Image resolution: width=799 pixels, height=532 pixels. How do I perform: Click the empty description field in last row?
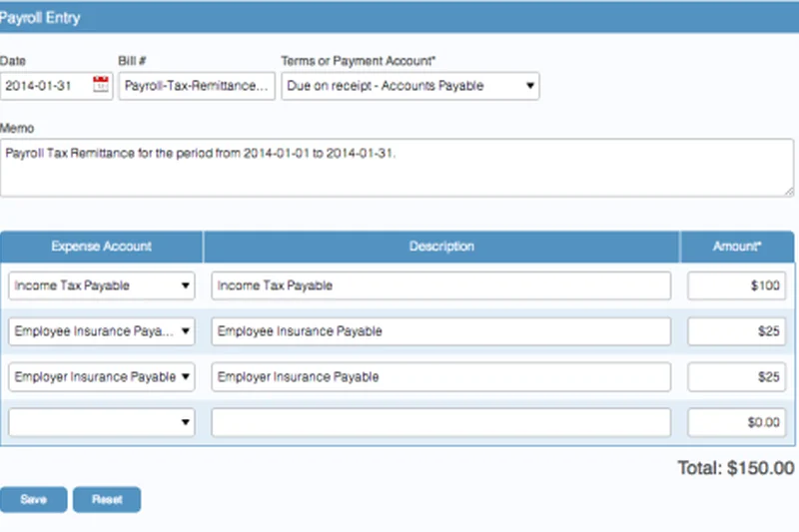440,423
